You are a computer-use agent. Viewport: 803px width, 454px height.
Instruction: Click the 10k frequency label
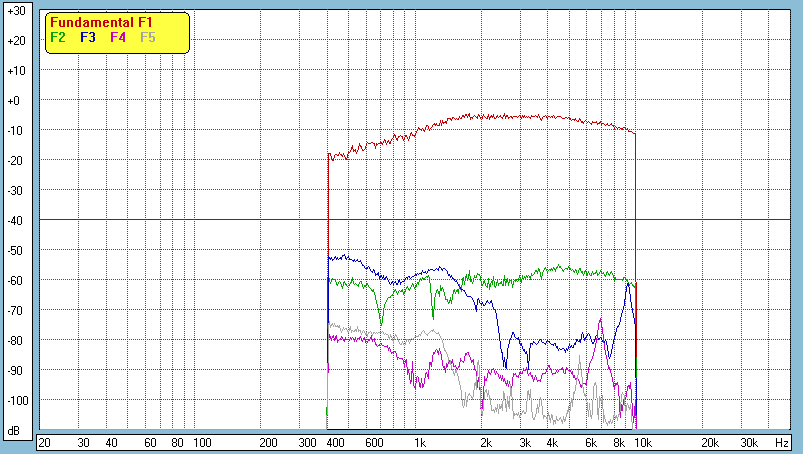click(x=643, y=443)
